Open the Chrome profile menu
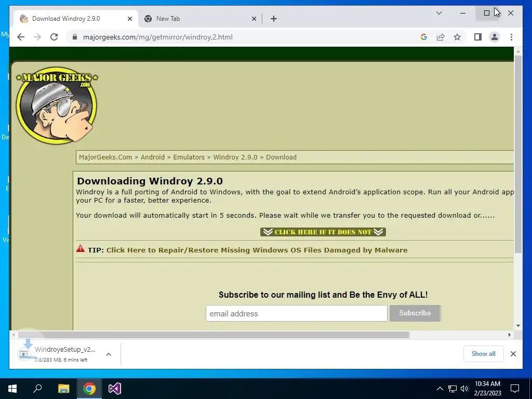Image resolution: width=532 pixels, height=399 pixels. pyautogui.click(x=495, y=37)
